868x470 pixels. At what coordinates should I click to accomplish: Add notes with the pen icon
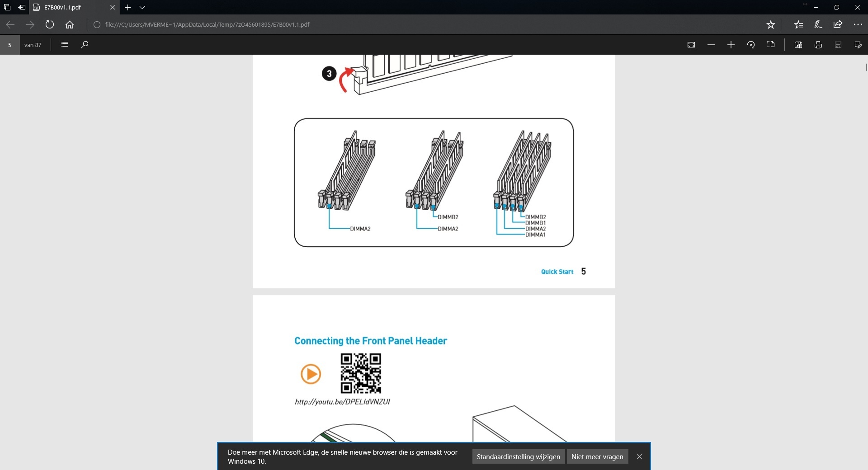pyautogui.click(x=818, y=24)
